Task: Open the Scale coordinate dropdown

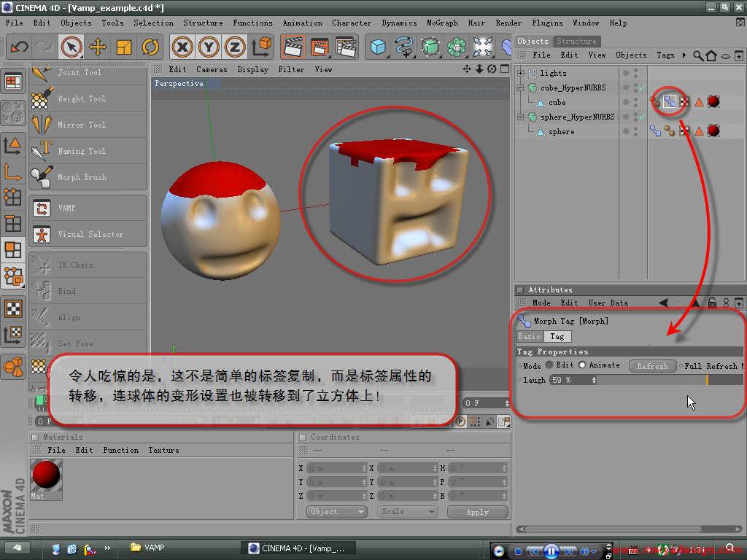Action: [x=407, y=511]
